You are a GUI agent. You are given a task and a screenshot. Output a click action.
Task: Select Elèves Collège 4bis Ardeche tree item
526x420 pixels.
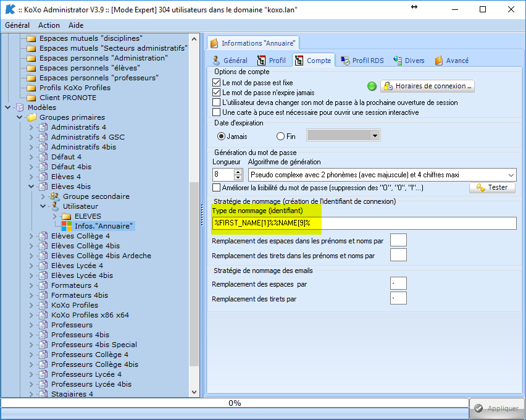(101, 256)
